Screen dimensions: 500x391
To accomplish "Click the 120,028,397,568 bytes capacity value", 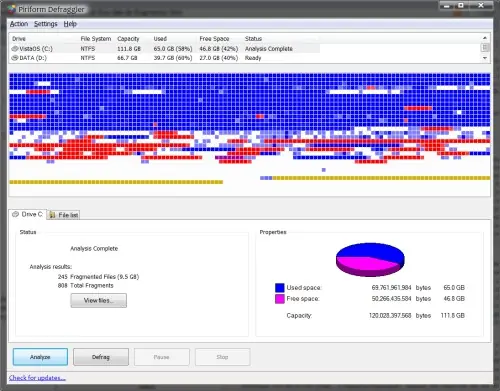I will click(x=400, y=315).
